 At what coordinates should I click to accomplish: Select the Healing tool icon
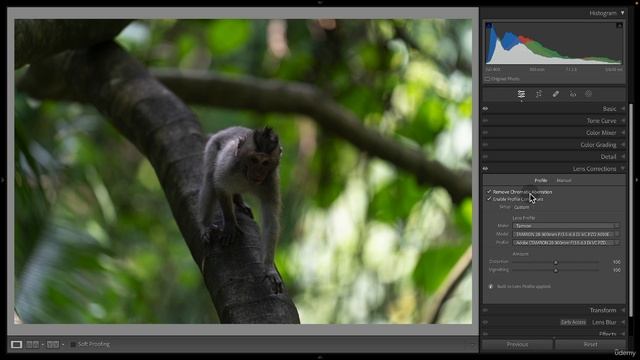pos(556,94)
